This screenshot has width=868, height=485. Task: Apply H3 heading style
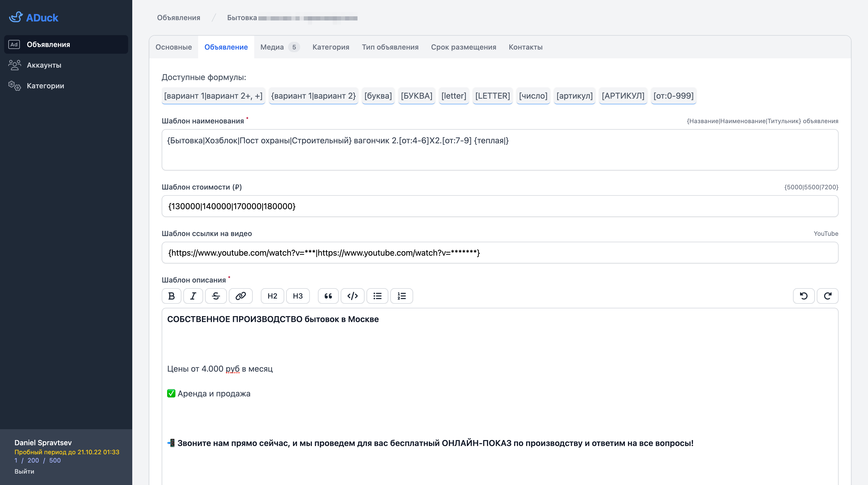coord(298,296)
